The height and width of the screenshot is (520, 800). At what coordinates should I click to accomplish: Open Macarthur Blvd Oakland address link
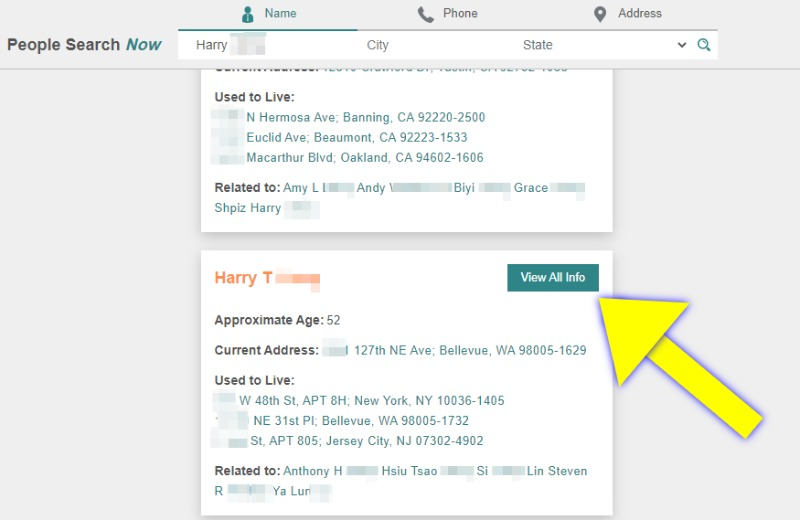tap(348, 157)
